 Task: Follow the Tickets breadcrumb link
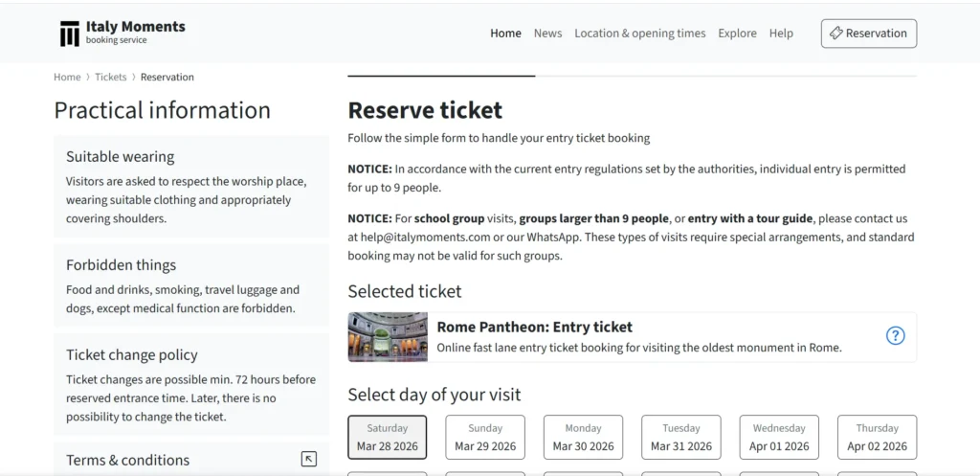[x=111, y=78]
